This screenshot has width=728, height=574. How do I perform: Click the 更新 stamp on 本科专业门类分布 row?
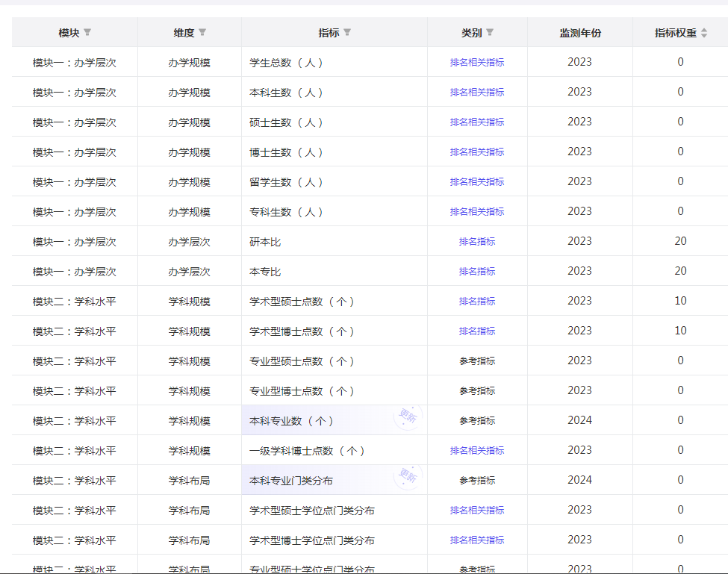[408, 476]
